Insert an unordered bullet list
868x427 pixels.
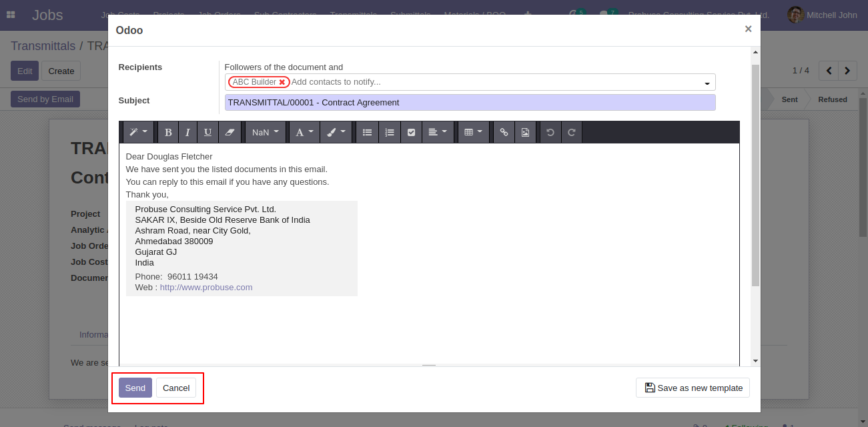pos(367,132)
